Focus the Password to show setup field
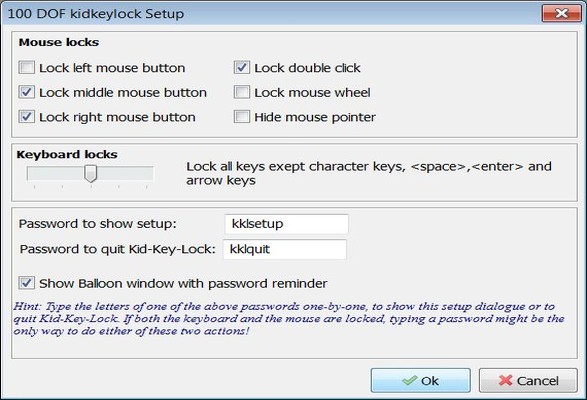 coord(286,224)
